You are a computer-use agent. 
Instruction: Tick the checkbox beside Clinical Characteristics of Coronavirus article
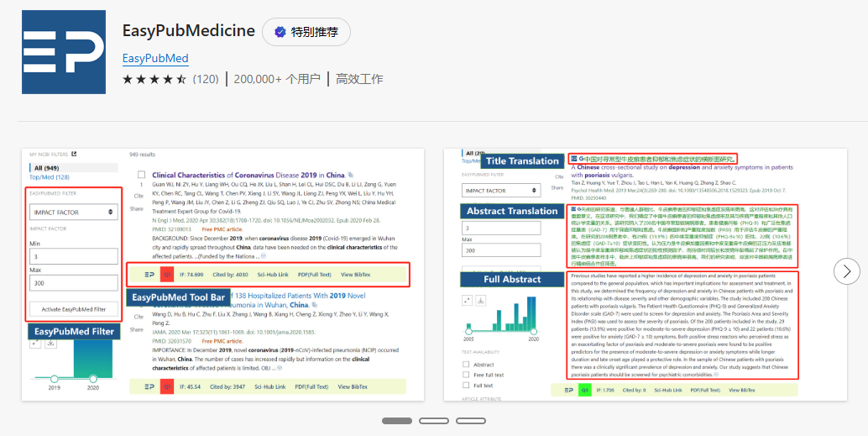point(142,175)
